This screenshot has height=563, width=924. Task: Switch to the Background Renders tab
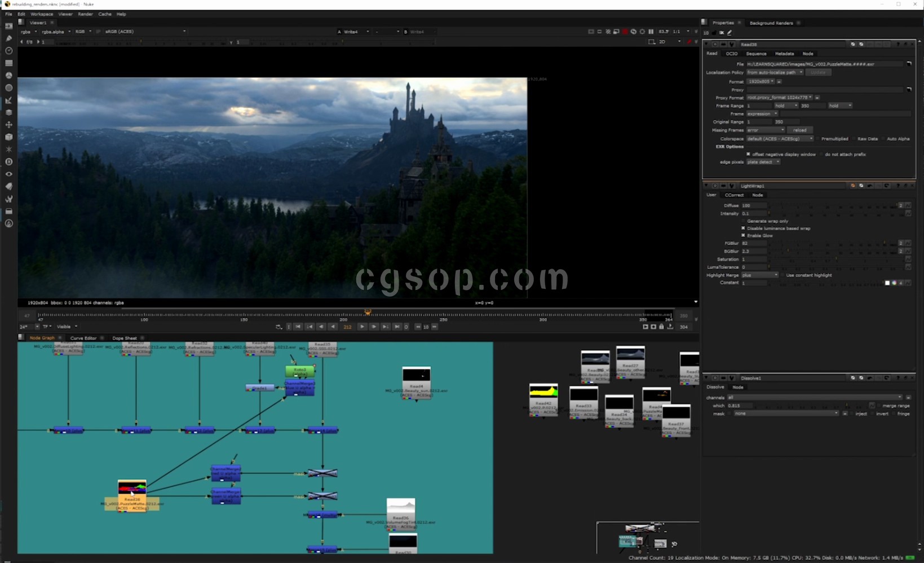point(771,23)
